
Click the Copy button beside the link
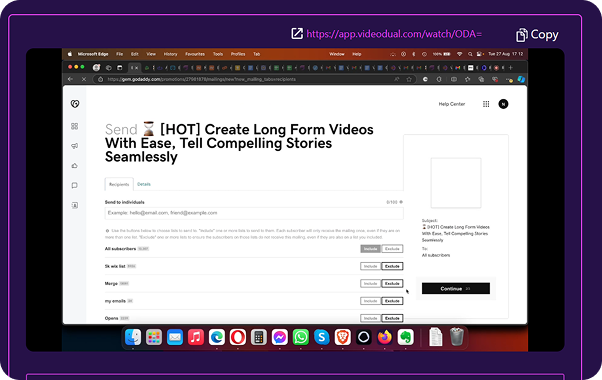point(537,35)
